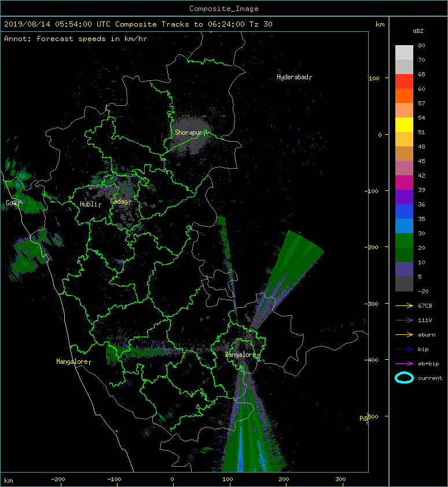Select the 0 tick label on the vertical axis
This screenshot has width=448, height=487.
380,135
